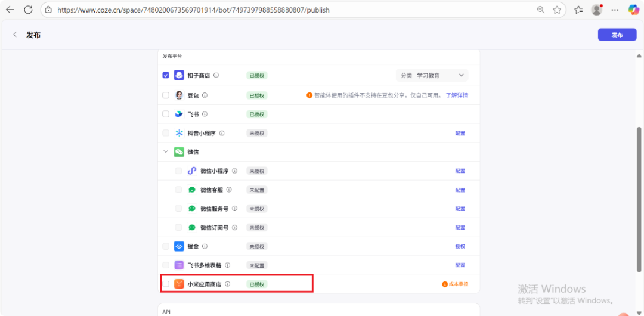Click the API section heading
The height and width of the screenshot is (316, 644).
(x=166, y=312)
